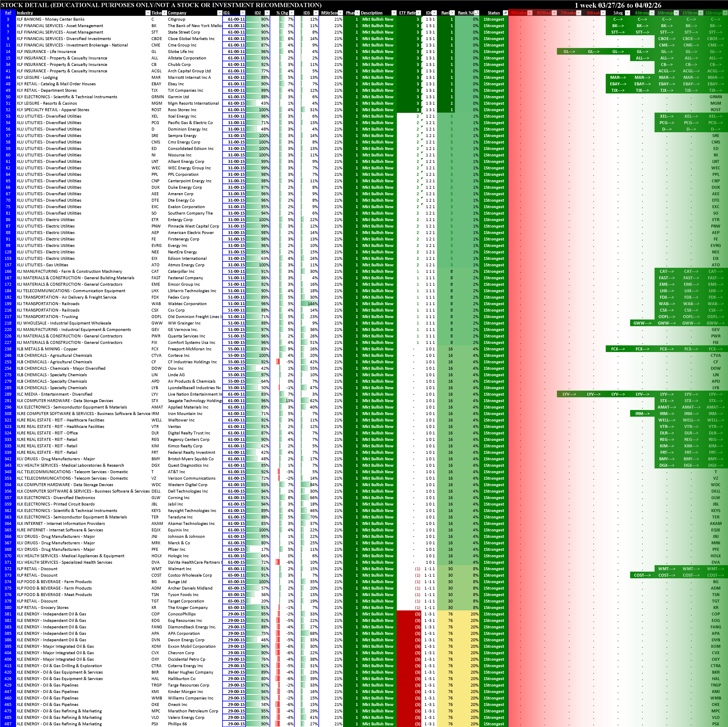Click the % Chg column filter arrow
The width and height of the screenshot is (728, 727).
[292, 13]
